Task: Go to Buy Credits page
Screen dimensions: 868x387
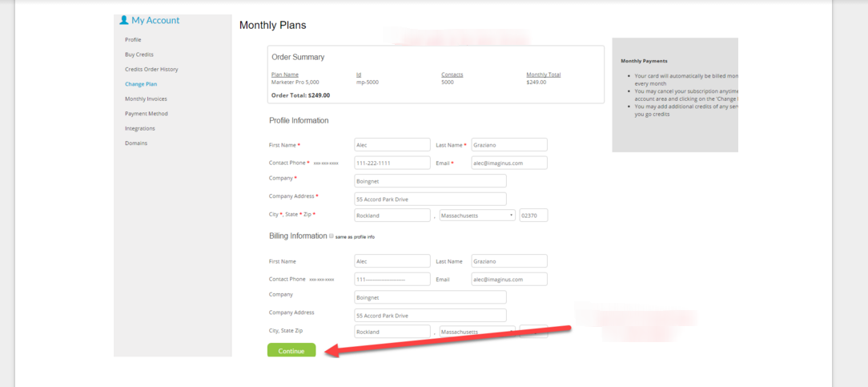Action: [139, 54]
